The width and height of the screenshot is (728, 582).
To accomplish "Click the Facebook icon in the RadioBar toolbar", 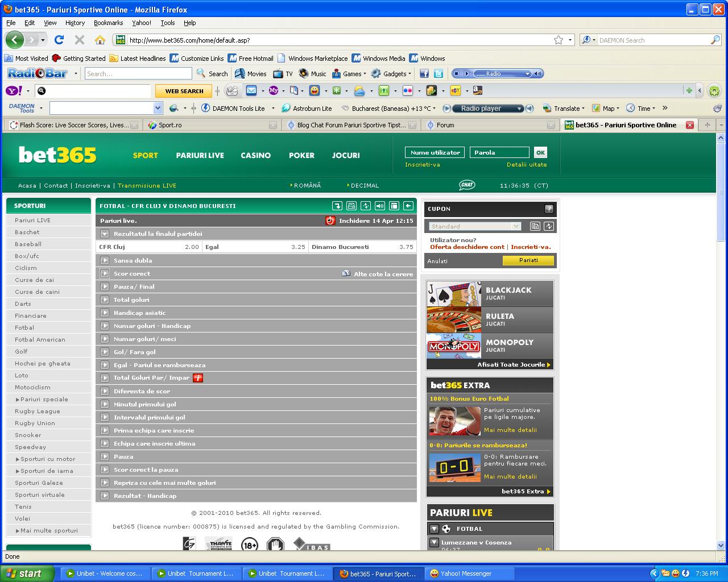I will click(x=424, y=73).
